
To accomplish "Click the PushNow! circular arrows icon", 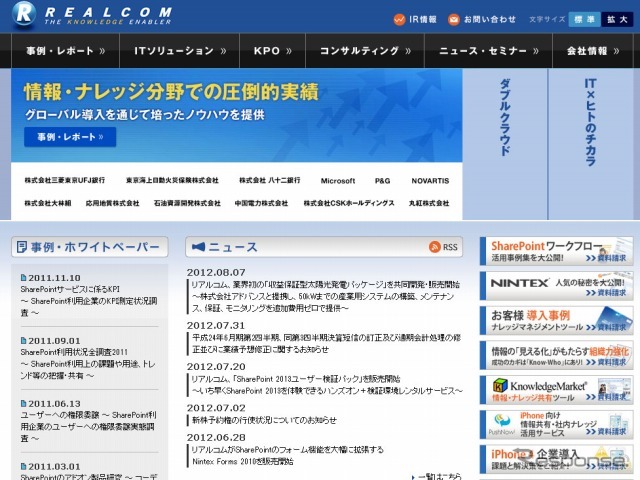I will click(x=502, y=420).
